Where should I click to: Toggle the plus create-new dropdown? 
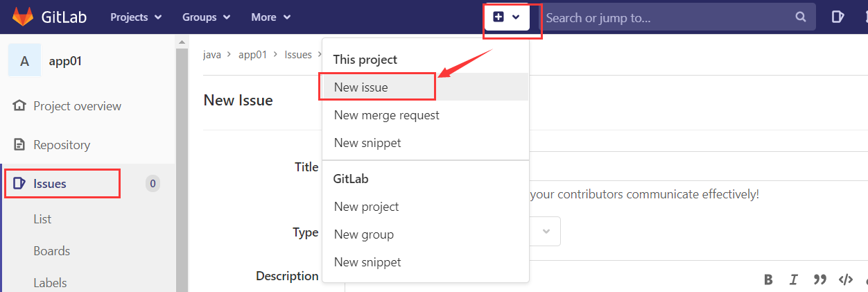click(507, 17)
